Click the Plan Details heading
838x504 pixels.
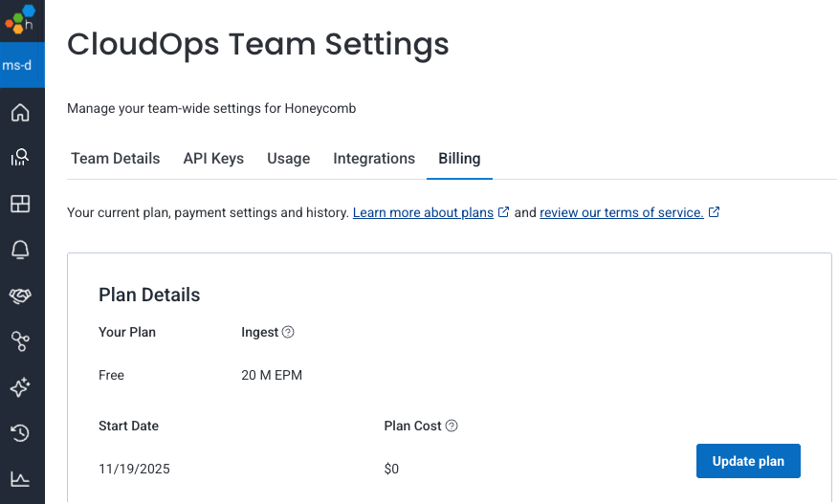(149, 295)
